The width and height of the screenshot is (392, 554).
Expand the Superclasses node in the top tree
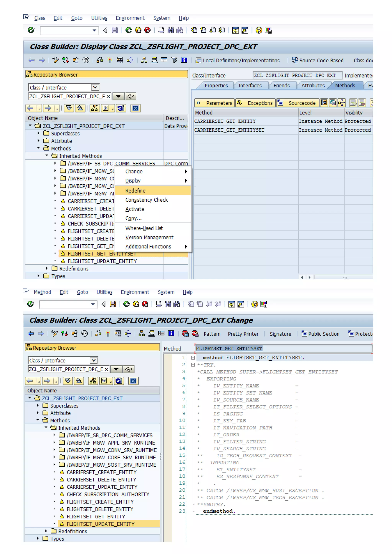pos(39,133)
